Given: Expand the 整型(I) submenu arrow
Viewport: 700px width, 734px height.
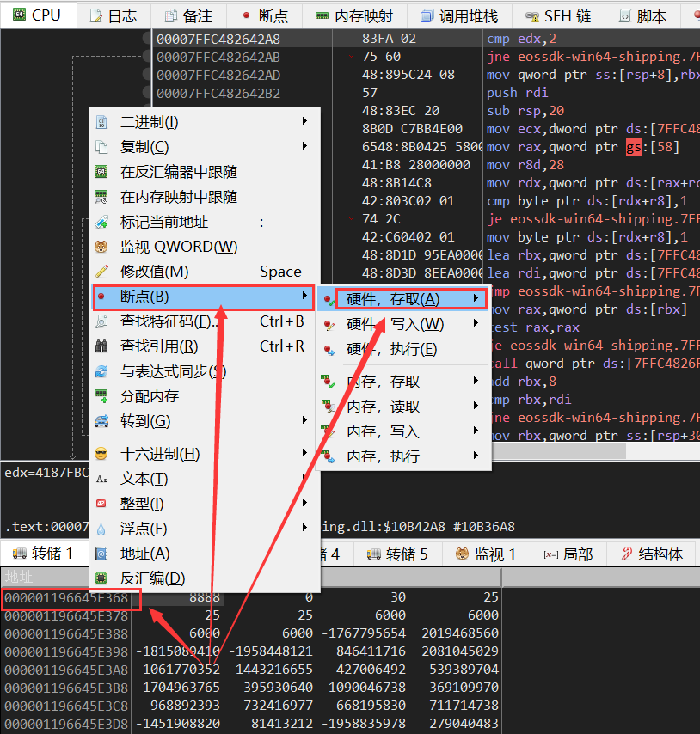Looking at the screenshot, I should (x=304, y=503).
